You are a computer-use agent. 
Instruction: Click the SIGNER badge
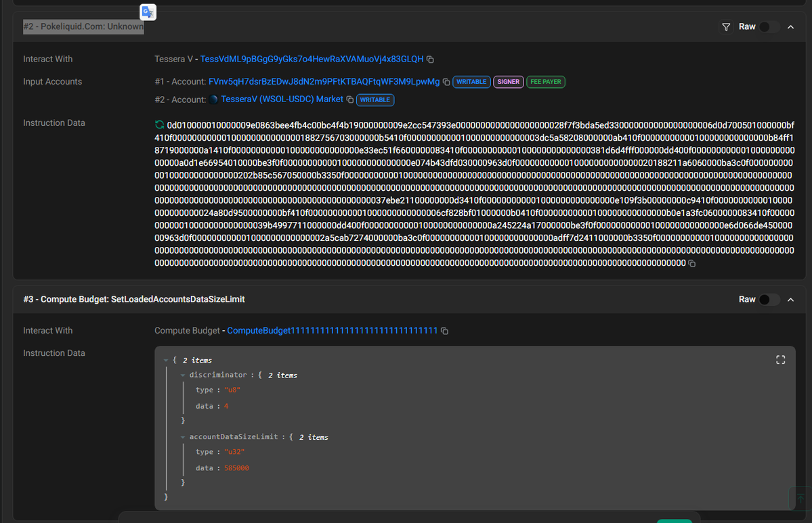tap(508, 82)
